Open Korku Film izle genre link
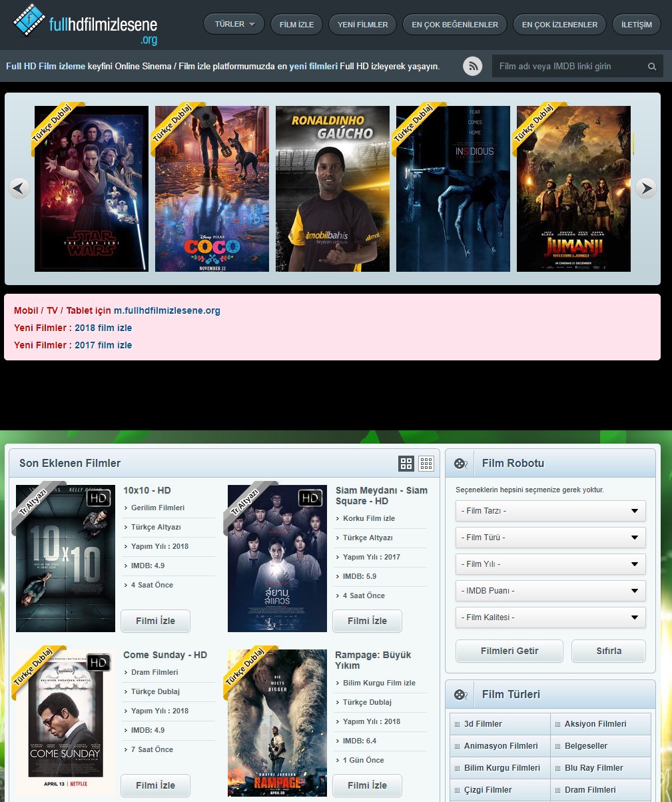Image resolution: width=672 pixels, height=802 pixels. (x=369, y=518)
